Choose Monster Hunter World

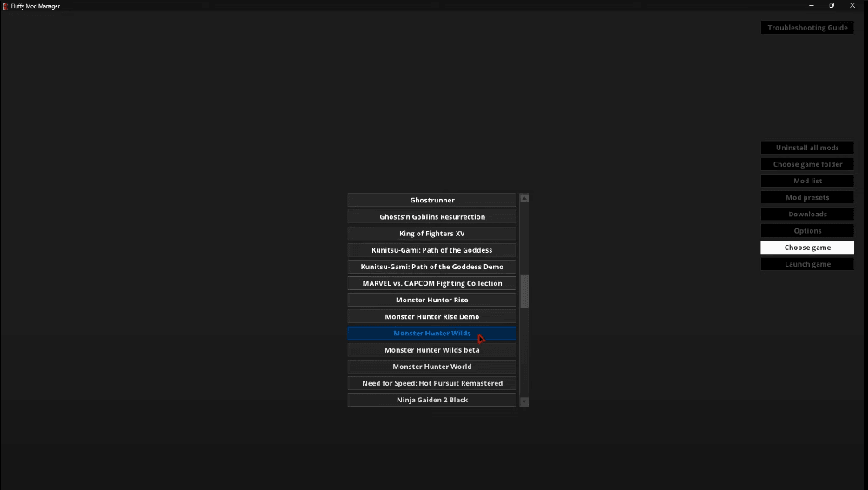(431, 367)
